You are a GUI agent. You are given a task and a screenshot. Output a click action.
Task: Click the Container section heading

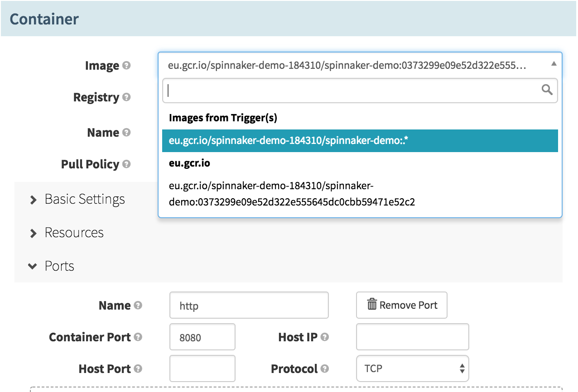click(44, 19)
